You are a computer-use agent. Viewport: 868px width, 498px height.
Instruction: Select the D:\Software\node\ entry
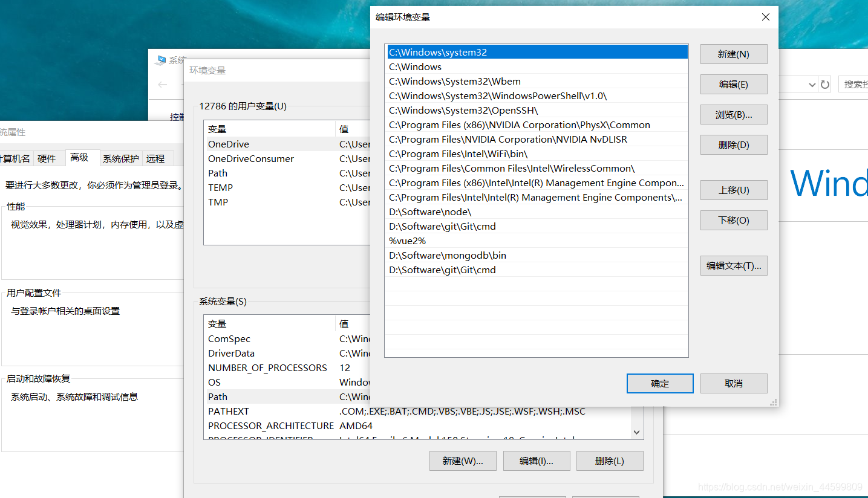537,212
